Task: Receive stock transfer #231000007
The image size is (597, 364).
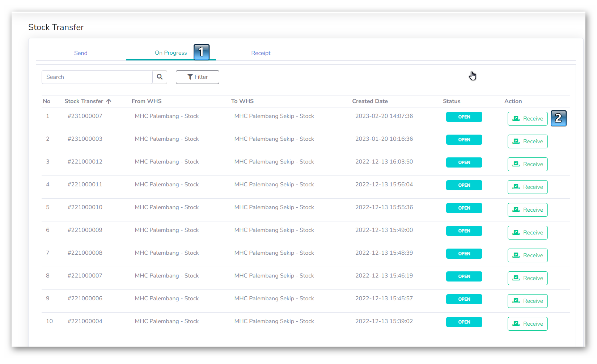Action: point(527,119)
